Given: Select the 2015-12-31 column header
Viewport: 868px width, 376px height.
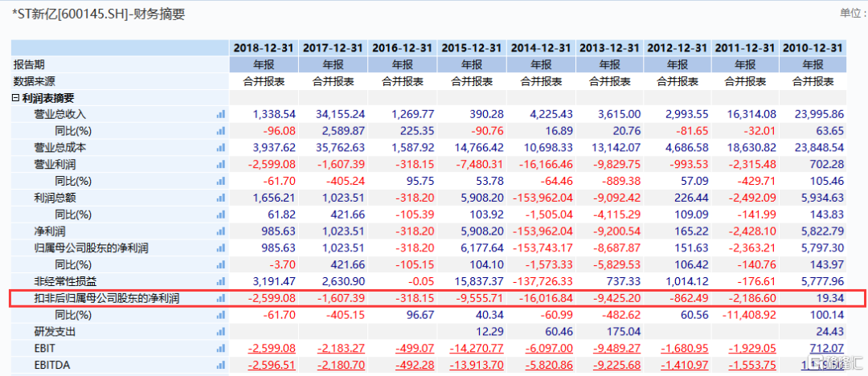Looking at the screenshot, I should pyautogui.click(x=472, y=48).
